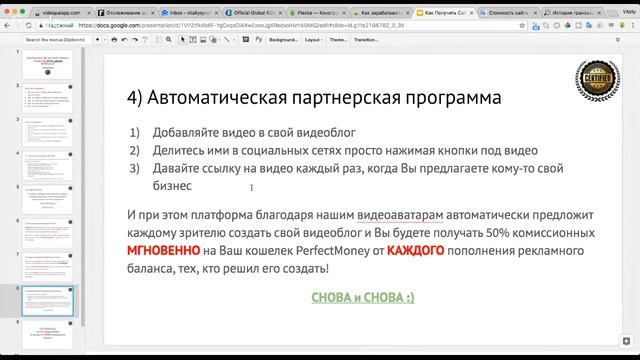This screenshot has height=360, width=640.
Task: Switch to the videopalapp.com tab
Action: coord(61,13)
